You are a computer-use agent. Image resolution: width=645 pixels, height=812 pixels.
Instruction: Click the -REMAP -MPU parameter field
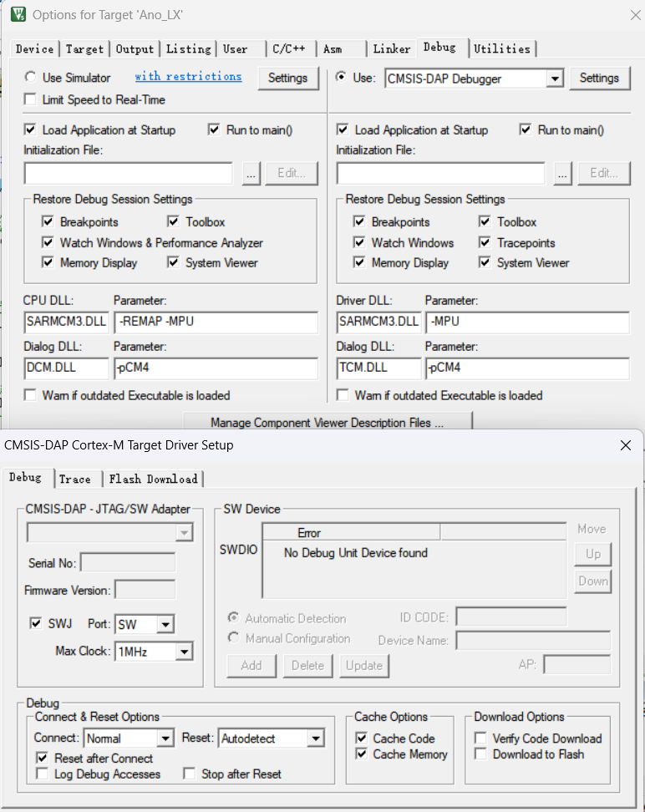click(x=216, y=322)
